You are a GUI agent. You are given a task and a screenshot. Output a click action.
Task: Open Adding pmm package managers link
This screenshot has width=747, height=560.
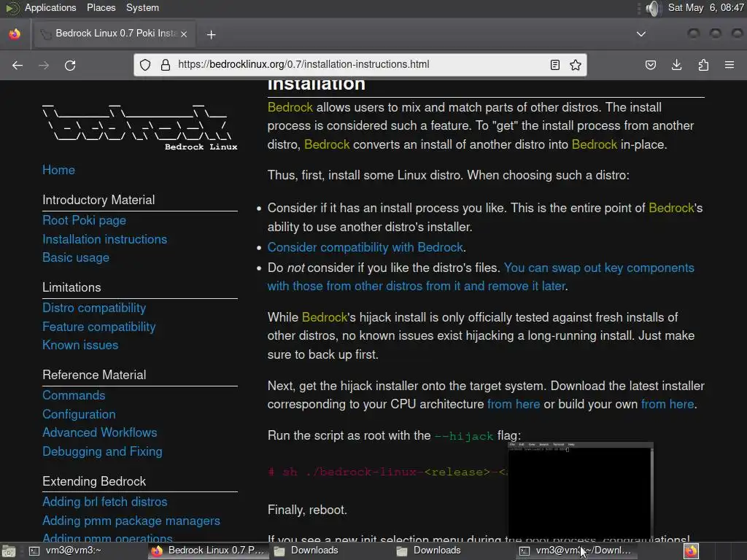131,521
